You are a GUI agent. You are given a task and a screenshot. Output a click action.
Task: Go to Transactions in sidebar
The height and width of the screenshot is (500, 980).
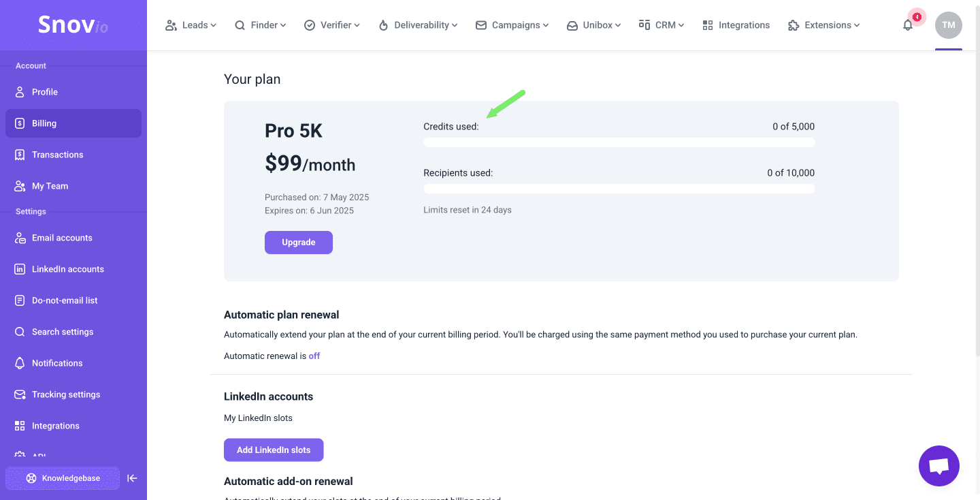[57, 155]
